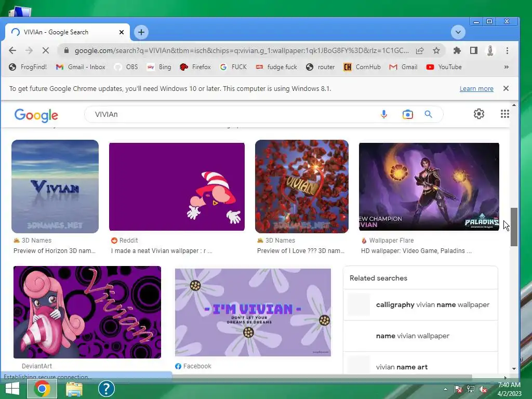532x399 pixels.
Task: Open the OBS bookmark
Action: (x=126, y=67)
